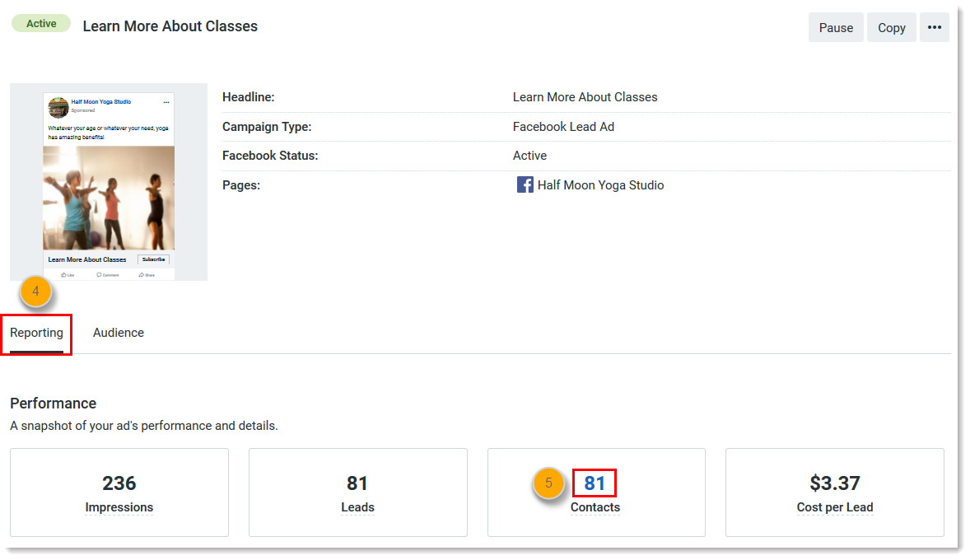This screenshot has width=970, height=560.
Task: Click the yoga studio profile avatar
Action: [58, 107]
